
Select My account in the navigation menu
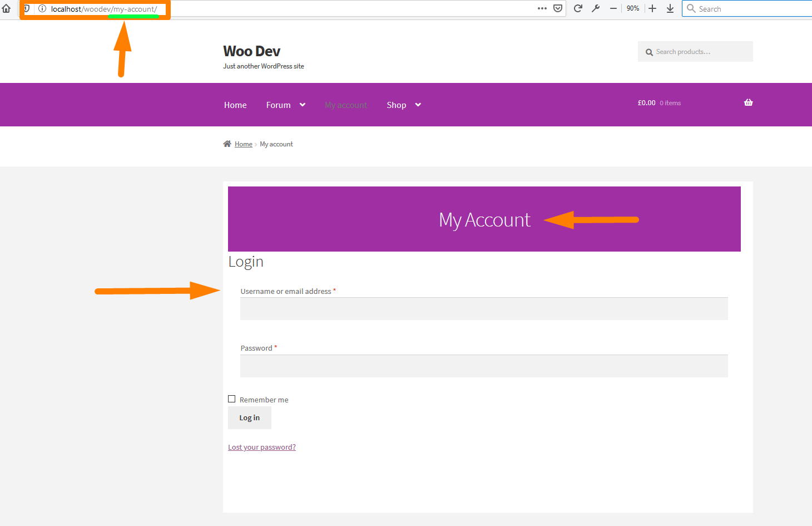pos(346,105)
